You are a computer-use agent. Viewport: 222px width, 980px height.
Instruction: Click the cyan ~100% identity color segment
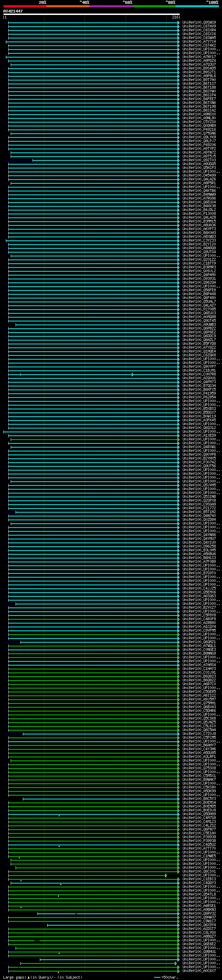pos(197,6)
